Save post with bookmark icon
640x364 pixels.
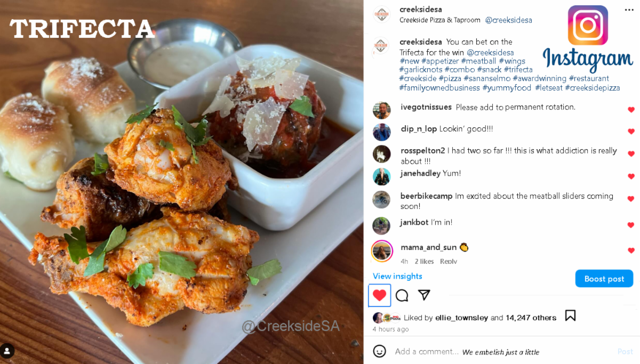pos(570,316)
